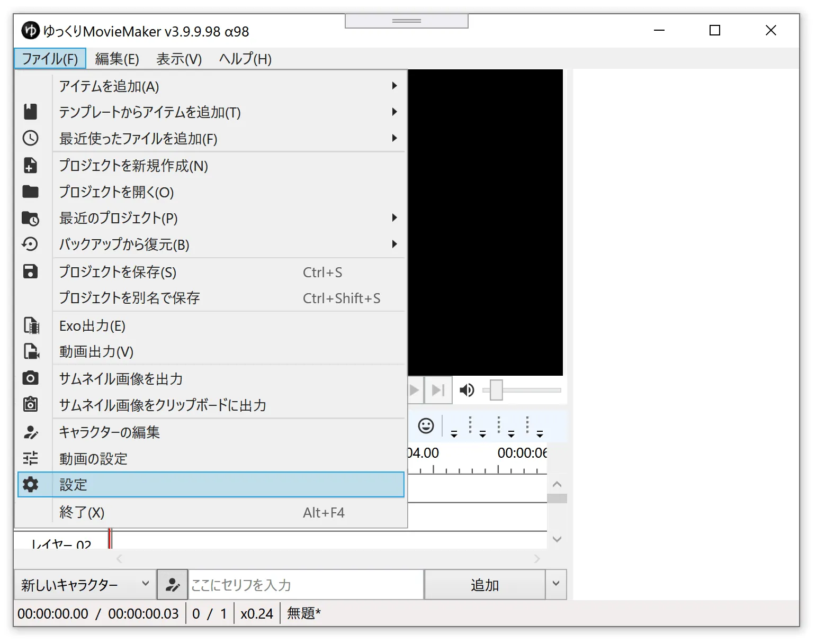Viewport: 816px width, 644px height.
Task: Click the 追加 button
Action: pyautogui.click(x=485, y=585)
